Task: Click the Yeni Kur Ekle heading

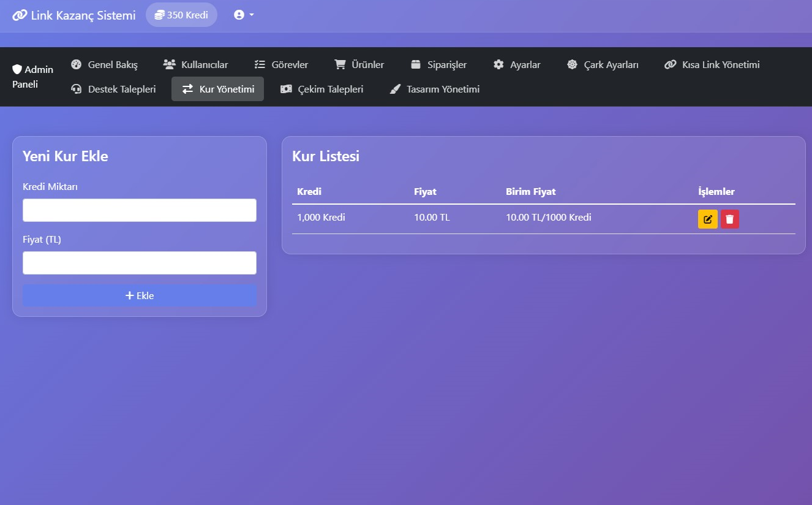Action: coord(66,156)
